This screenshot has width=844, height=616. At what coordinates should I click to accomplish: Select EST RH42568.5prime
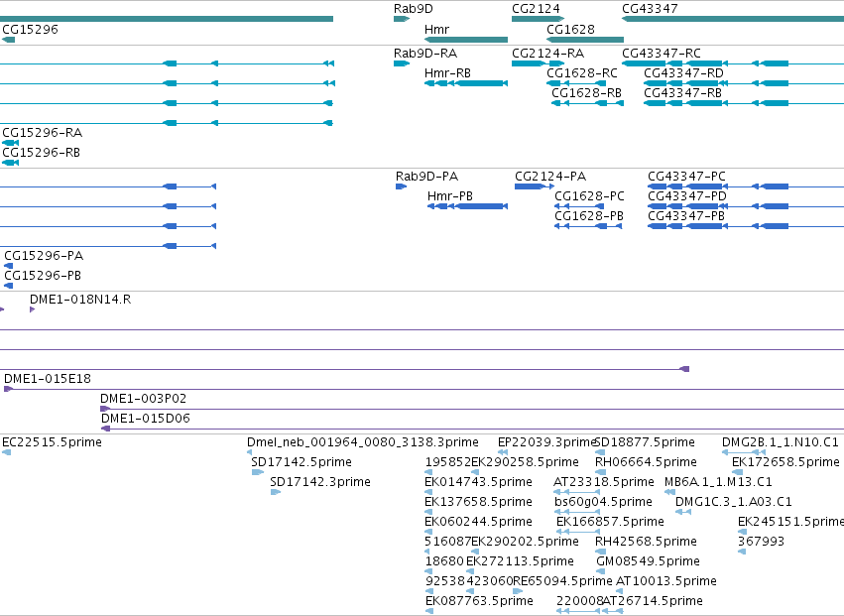click(646, 543)
